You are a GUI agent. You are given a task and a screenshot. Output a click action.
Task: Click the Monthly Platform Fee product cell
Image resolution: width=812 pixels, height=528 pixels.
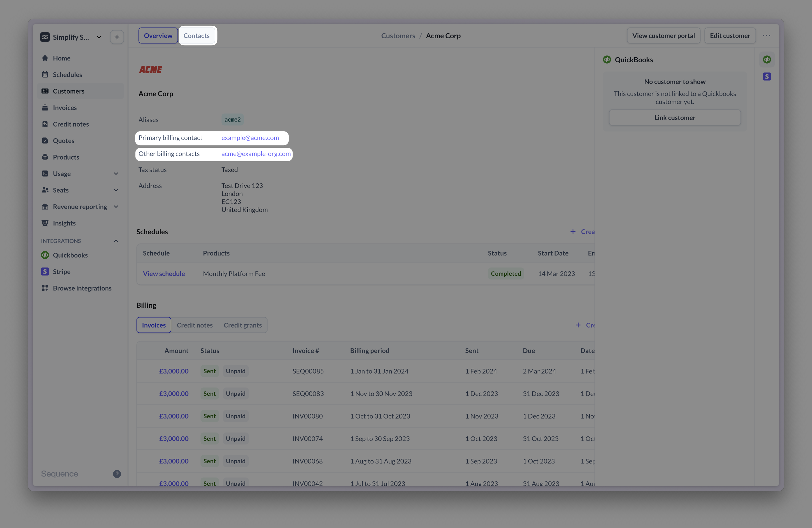234,273
